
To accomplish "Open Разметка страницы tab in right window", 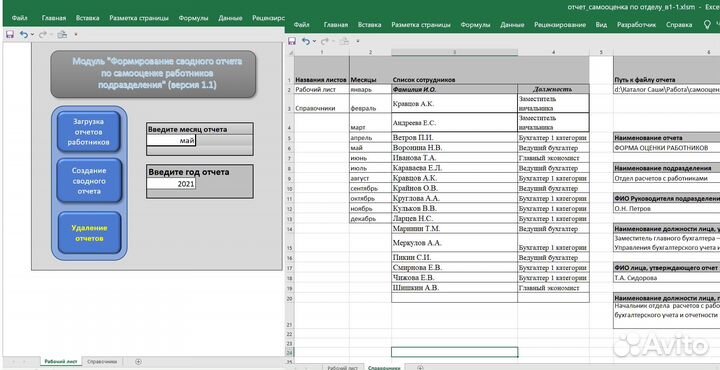I will (x=421, y=25).
